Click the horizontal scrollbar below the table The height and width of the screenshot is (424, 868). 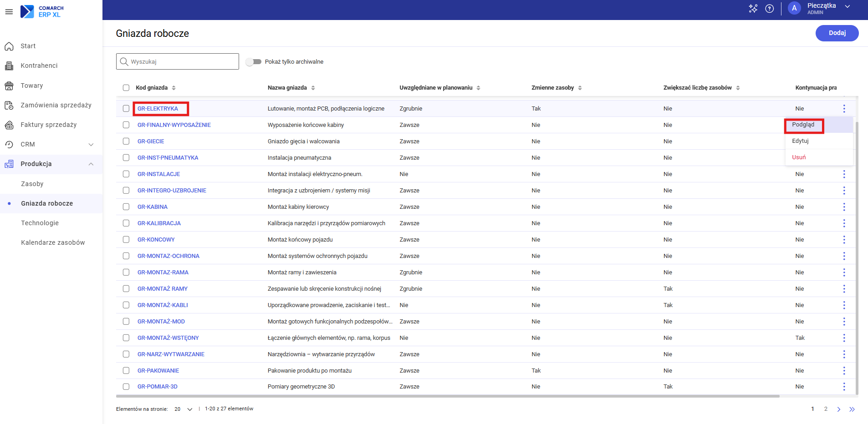pyautogui.click(x=446, y=396)
